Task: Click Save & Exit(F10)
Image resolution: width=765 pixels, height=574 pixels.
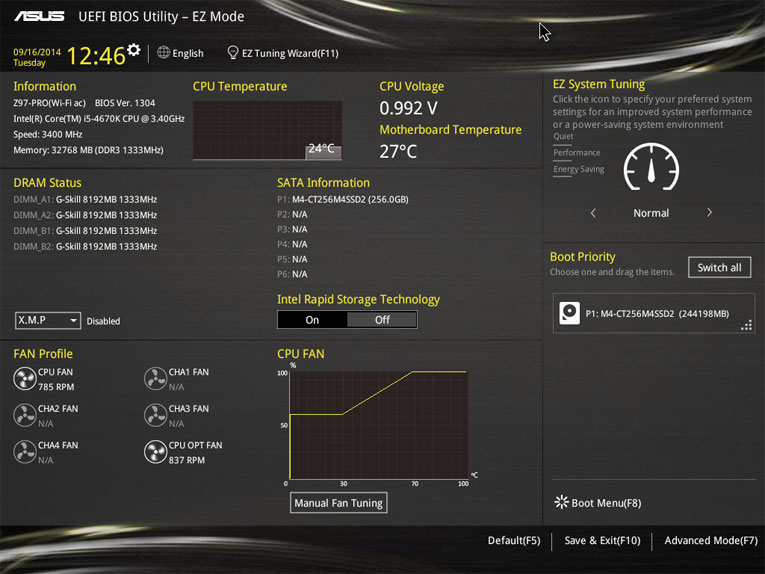Action: pyautogui.click(x=602, y=540)
